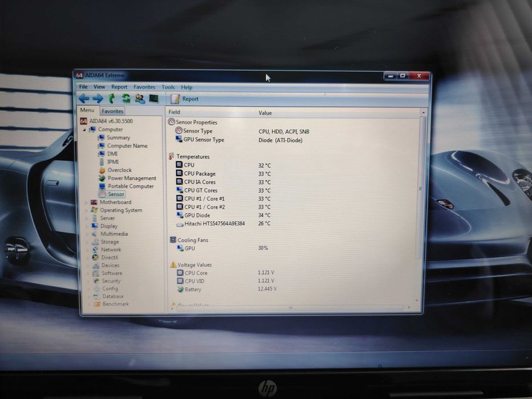Click the Security category icon
This screenshot has width=532, height=399.
pyautogui.click(x=96, y=281)
